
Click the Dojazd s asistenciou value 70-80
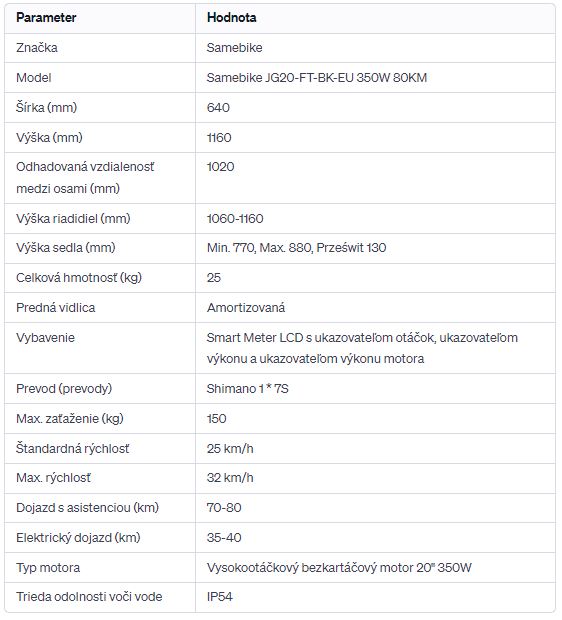224,508
